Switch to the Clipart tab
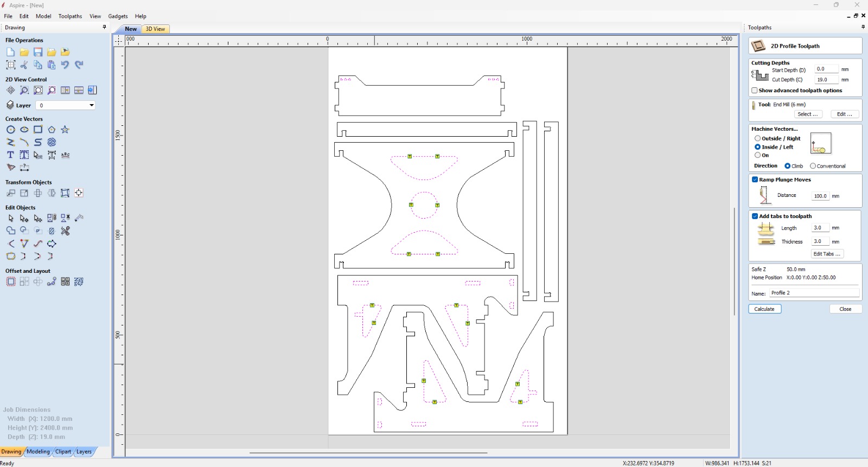Viewport: 868px width, 467px height. 63,451
